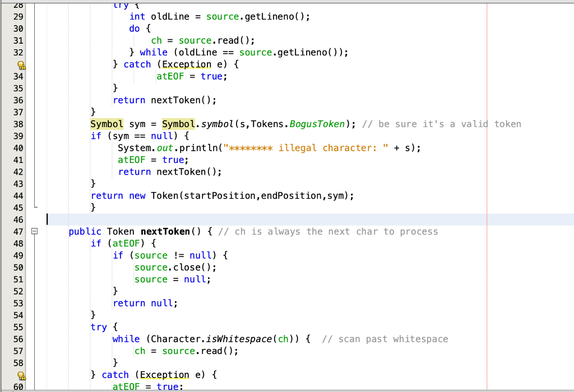Collapse the nextToken method code fold

[34, 231]
